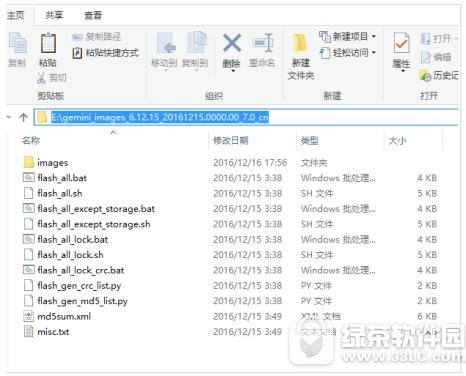Click date 2016/12/16 17:56 of images
466x376 pixels.
coord(250,163)
